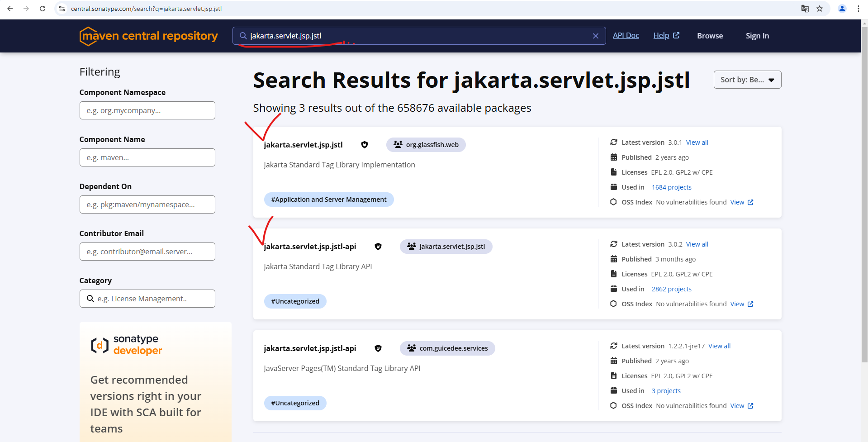Click the #Application and Server Management tag

(329, 200)
